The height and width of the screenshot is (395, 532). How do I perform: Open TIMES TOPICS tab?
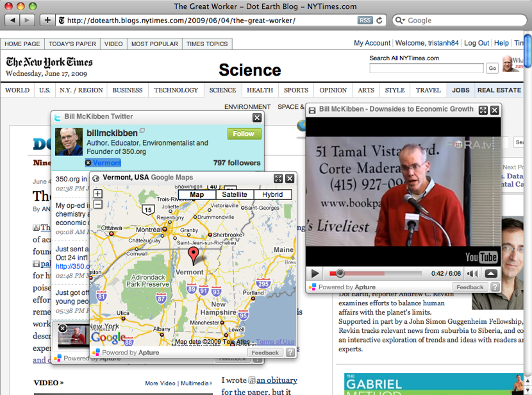click(207, 44)
